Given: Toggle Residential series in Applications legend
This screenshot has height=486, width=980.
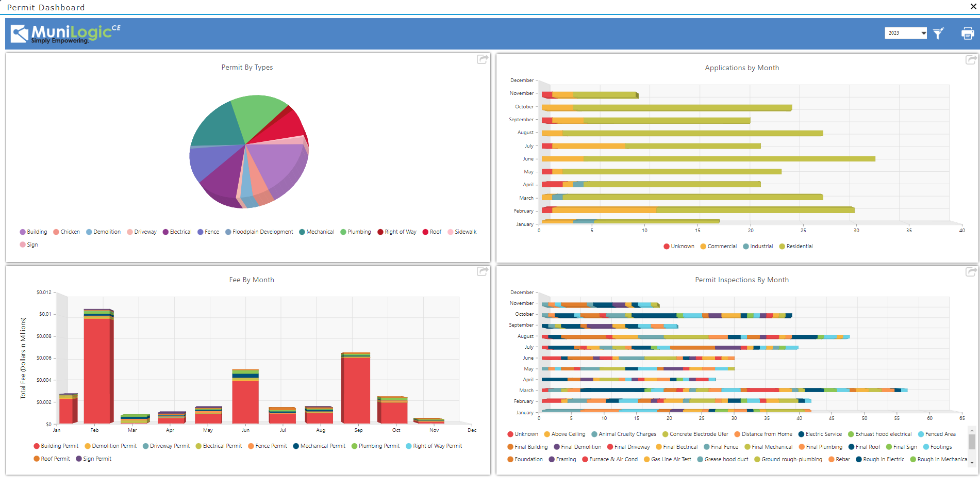Looking at the screenshot, I should click(x=796, y=247).
